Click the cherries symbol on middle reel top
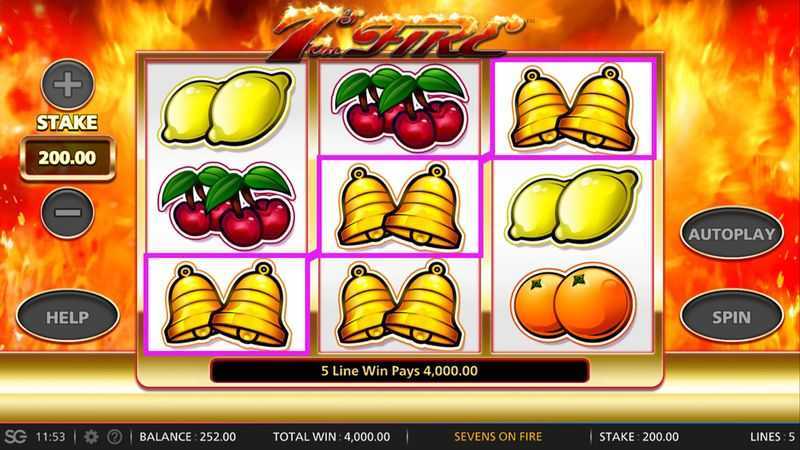Viewport: 800px width, 450px height. pos(399,107)
